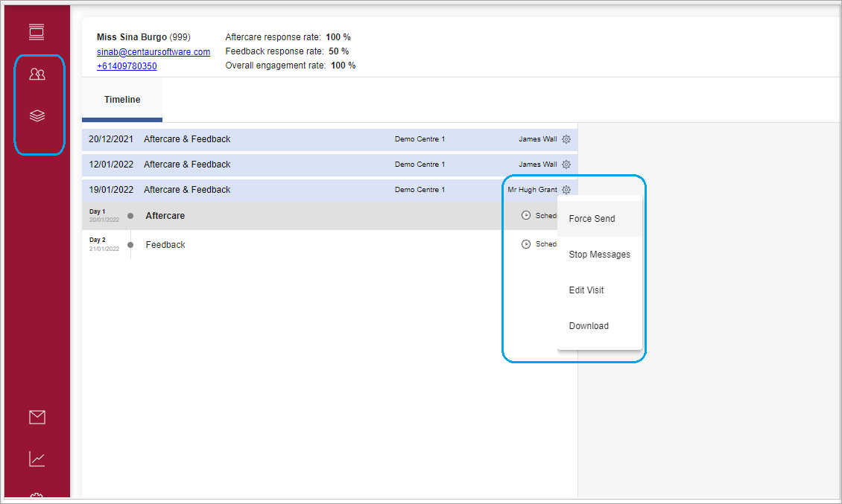Expand the 20/12/2021 Aftercare & Feedback visit
842x504 pixels.
[x=187, y=139]
